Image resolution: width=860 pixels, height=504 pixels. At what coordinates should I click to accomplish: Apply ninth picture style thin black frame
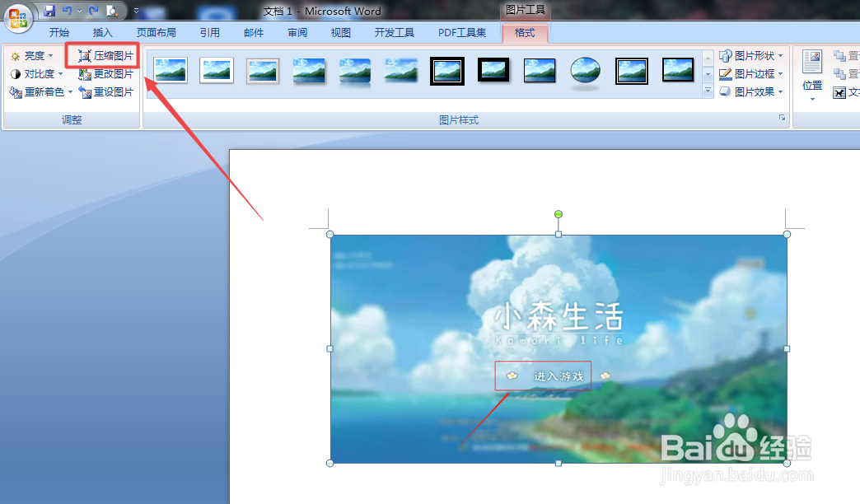click(x=540, y=71)
